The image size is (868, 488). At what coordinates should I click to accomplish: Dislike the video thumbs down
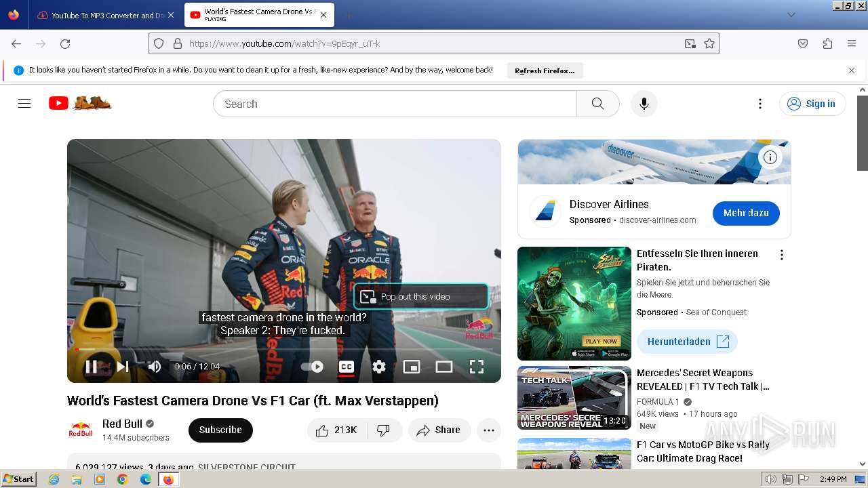pyautogui.click(x=384, y=430)
